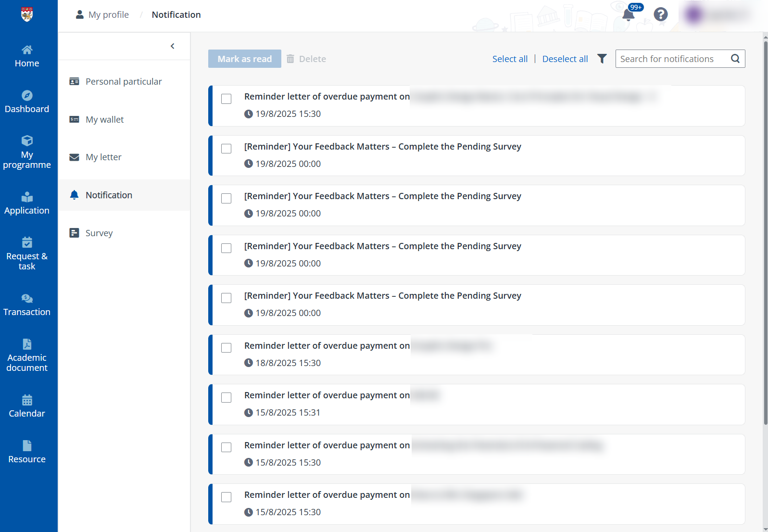Open the filter funnel icon
The width and height of the screenshot is (768, 532).
(602, 59)
